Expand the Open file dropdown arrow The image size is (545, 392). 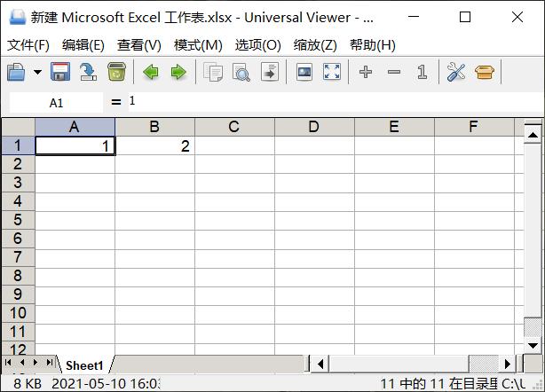pyautogui.click(x=37, y=73)
